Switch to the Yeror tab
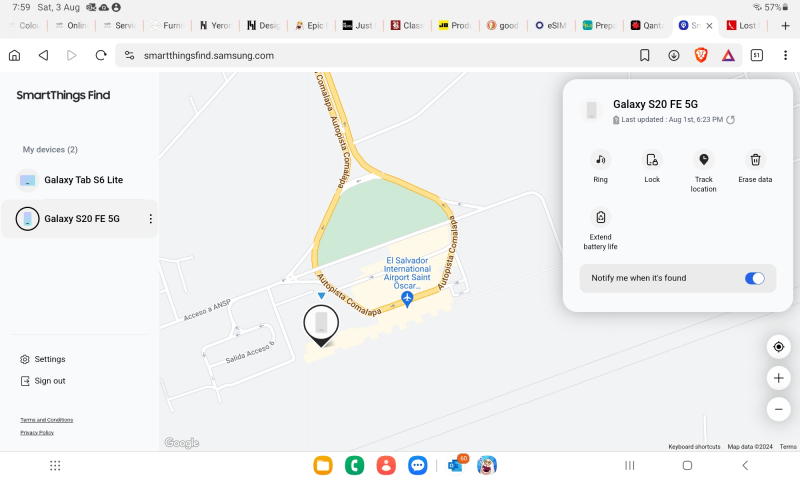 coord(215,26)
